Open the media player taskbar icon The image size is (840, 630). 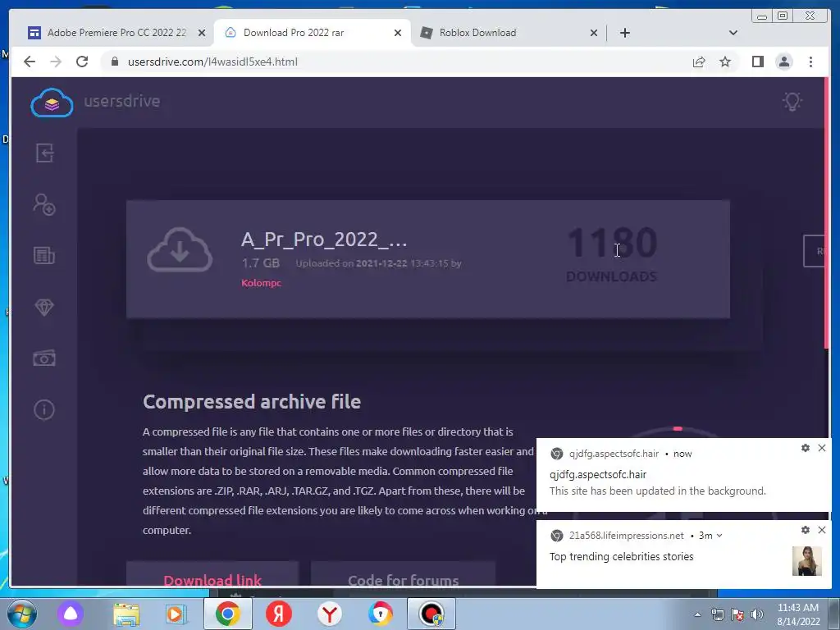(176, 614)
